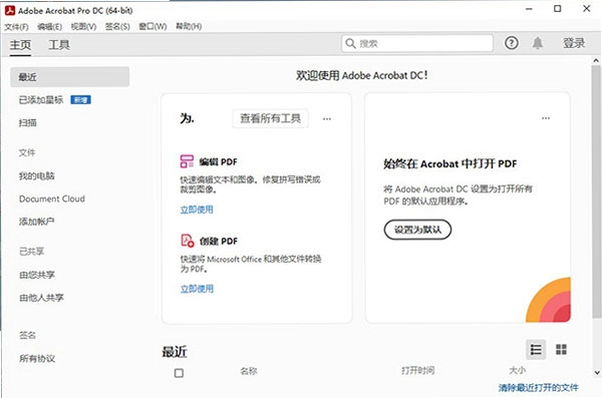
Task: Click 立即使用 link under 编辑 PDF
Action: [x=197, y=210]
